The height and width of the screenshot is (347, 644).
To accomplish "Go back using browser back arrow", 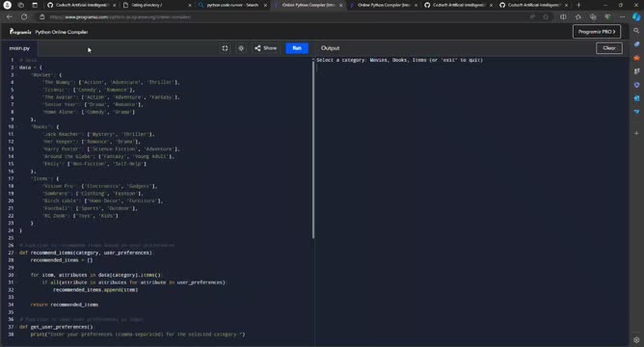I will tap(10, 16).
